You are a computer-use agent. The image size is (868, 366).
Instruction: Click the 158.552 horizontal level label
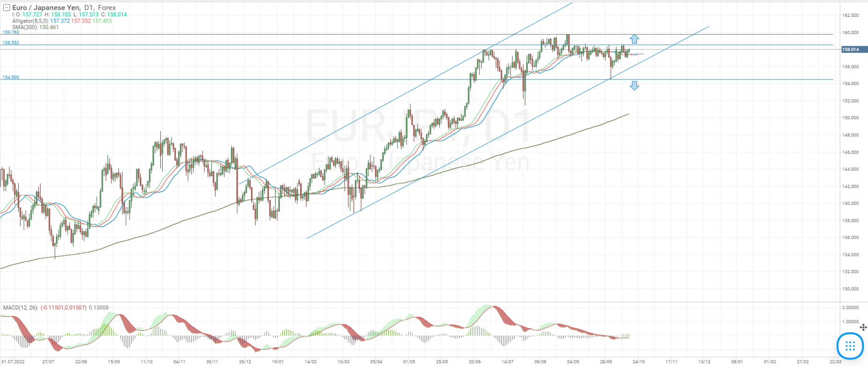click(11, 43)
